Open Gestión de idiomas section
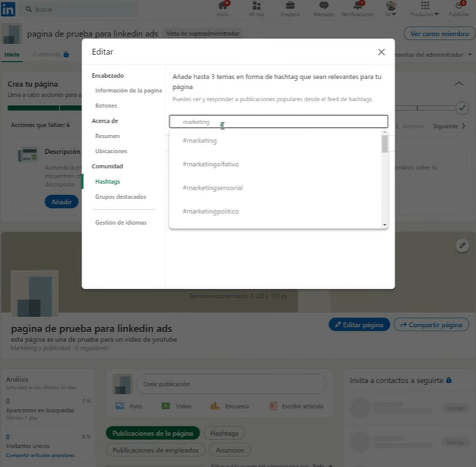The height and width of the screenshot is (467, 476). point(121,222)
